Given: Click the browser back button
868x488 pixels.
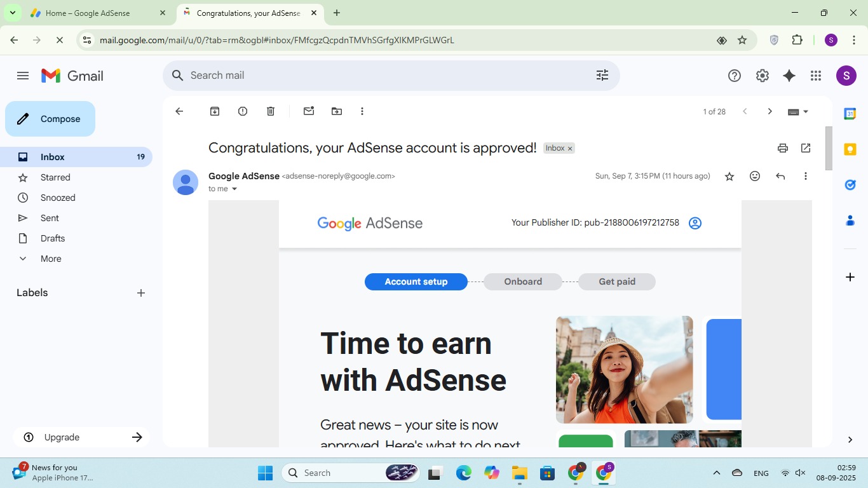Looking at the screenshot, I should coord(14,40).
